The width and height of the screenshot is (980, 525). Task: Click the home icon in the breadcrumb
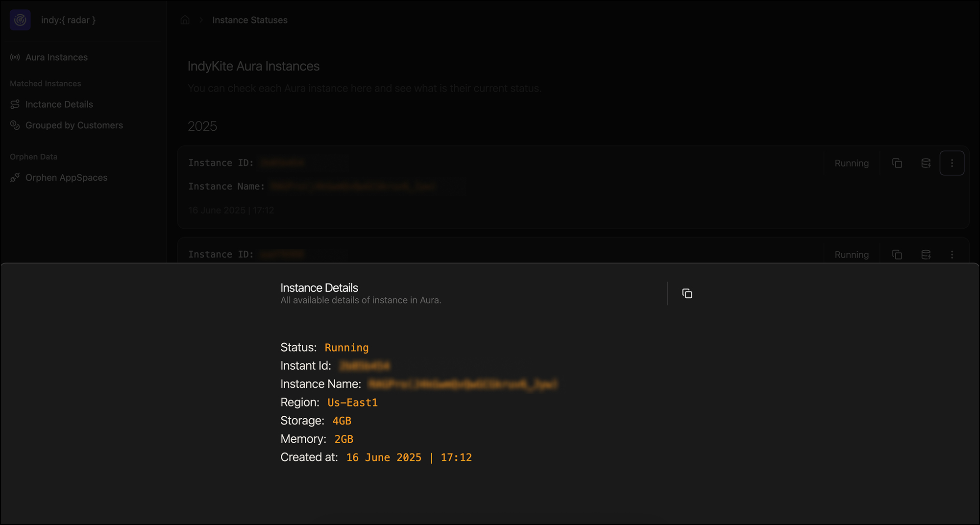(185, 20)
